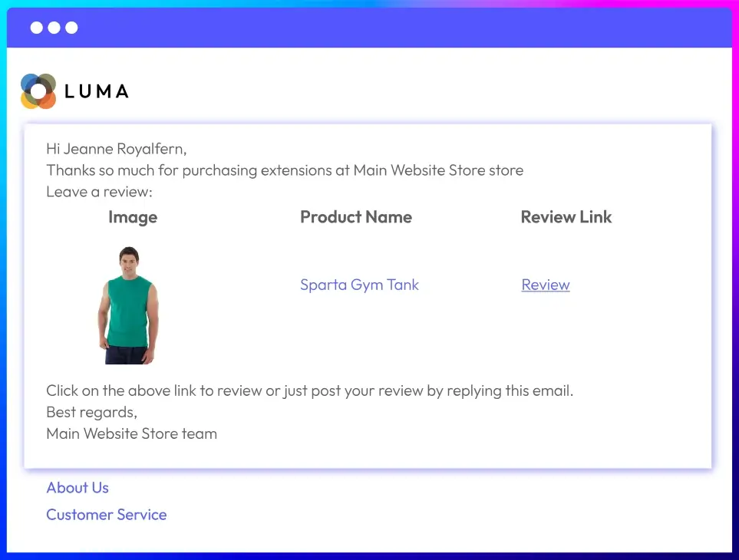Open the Sparta Gym Tank product link
Viewport: 739px width, 560px height.
point(359,285)
